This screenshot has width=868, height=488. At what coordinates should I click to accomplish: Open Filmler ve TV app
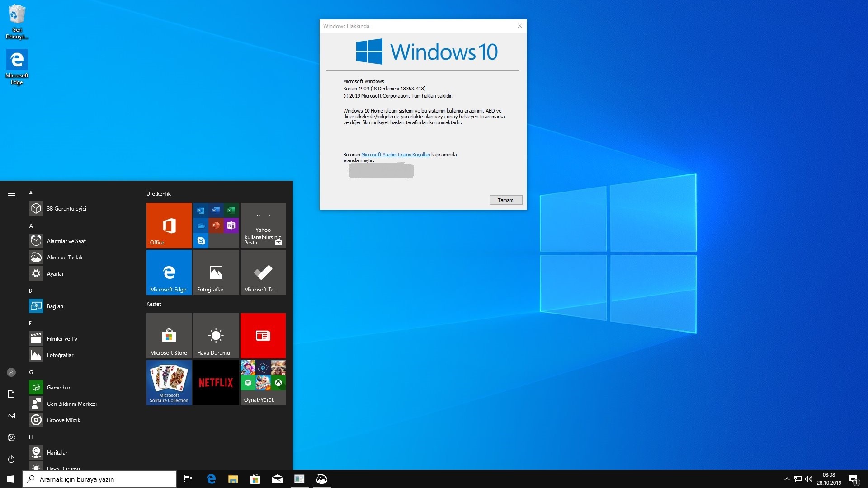point(81,338)
